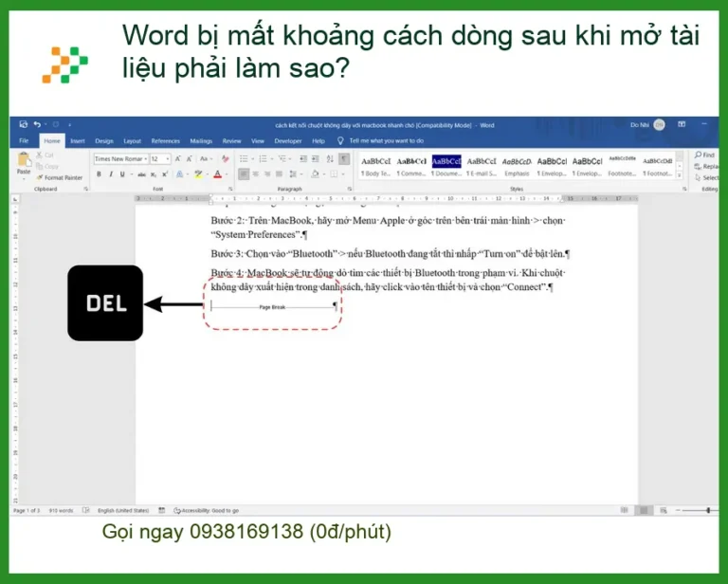
Task: Click the 910 words count indicator
Action: (x=61, y=511)
